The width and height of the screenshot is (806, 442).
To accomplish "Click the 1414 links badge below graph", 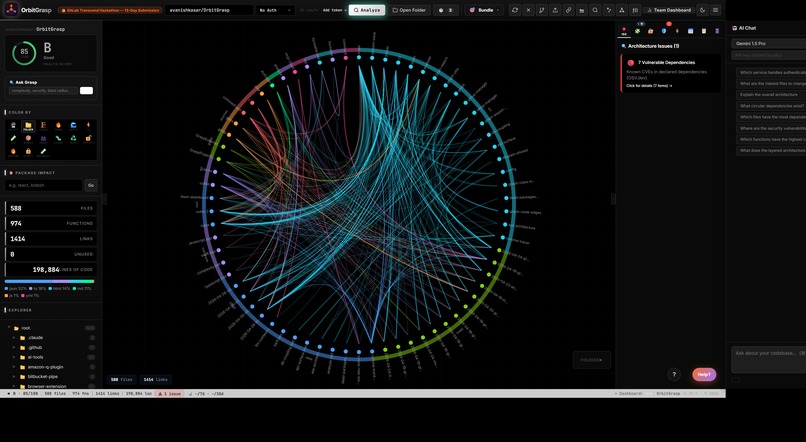I will coord(155,379).
